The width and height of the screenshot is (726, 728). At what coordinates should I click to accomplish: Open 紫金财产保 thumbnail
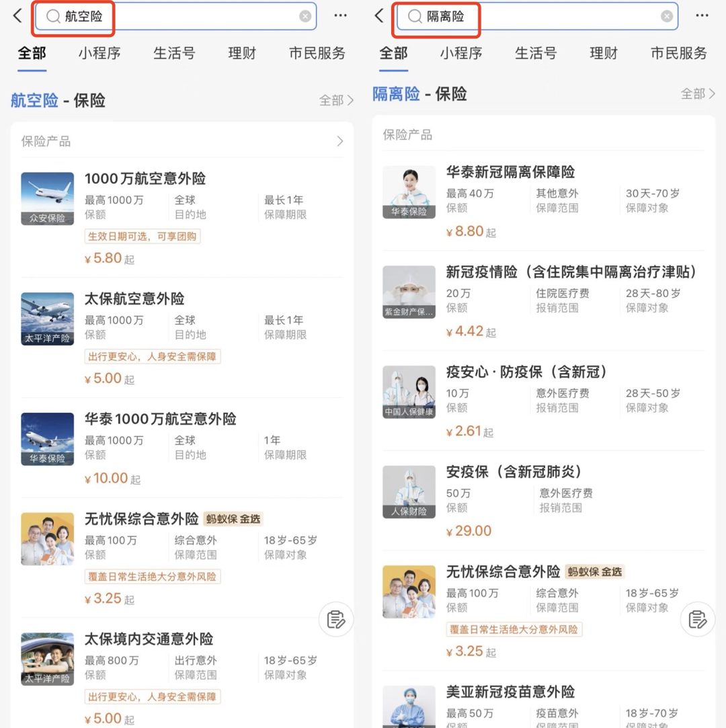[409, 292]
